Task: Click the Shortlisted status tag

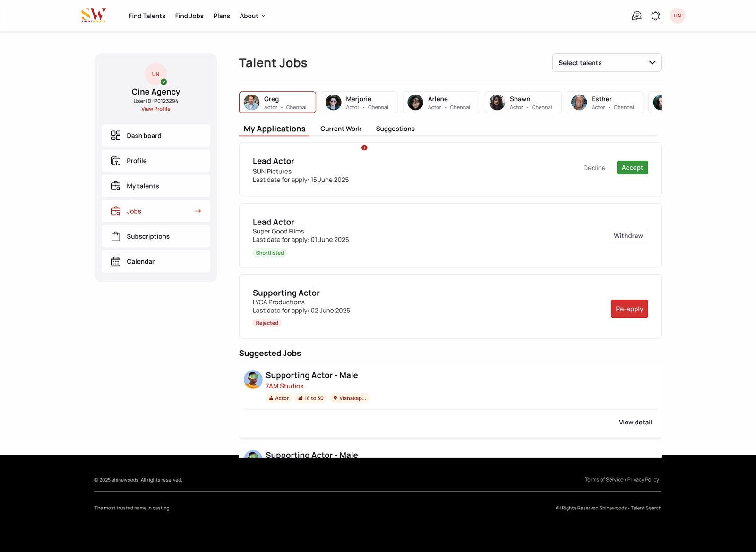Action: pos(270,253)
